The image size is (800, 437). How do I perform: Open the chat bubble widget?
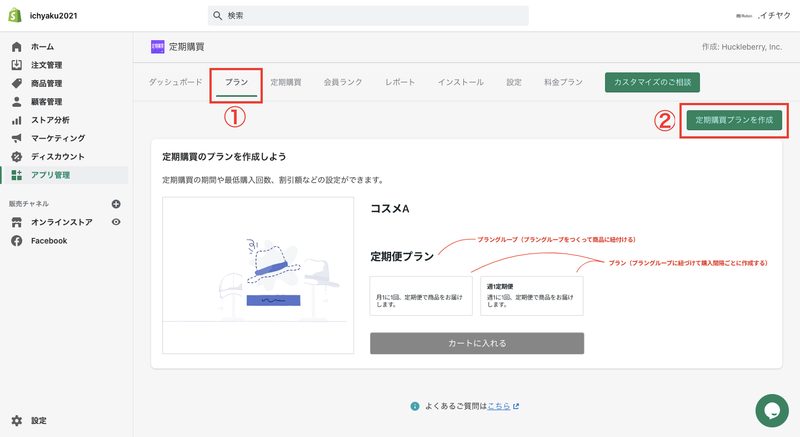772,410
